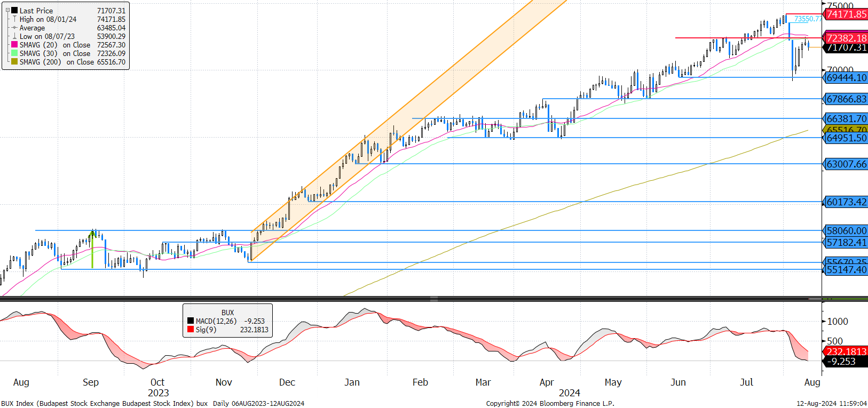This screenshot has height=408, width=868.
Task: Click the Bloomberg Finance copyright text
Action: (x=550, y=404)
